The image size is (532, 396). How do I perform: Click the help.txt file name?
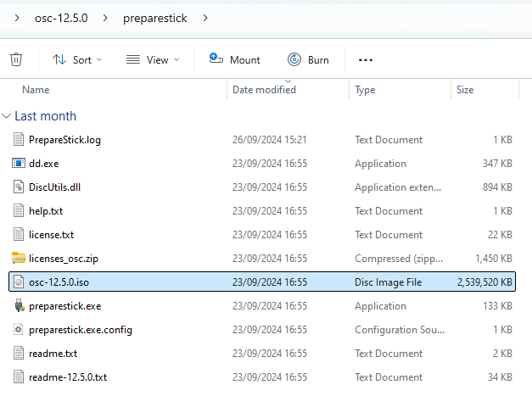[46, 211]
